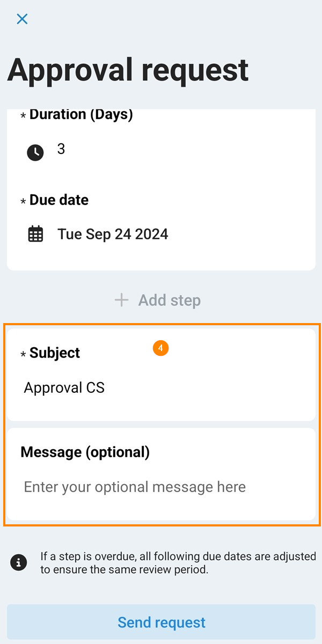Tap the asterisk beside Duration (Days)
Image resolution: width=322 pixels, height=644 pixels.
click(23, 115)
